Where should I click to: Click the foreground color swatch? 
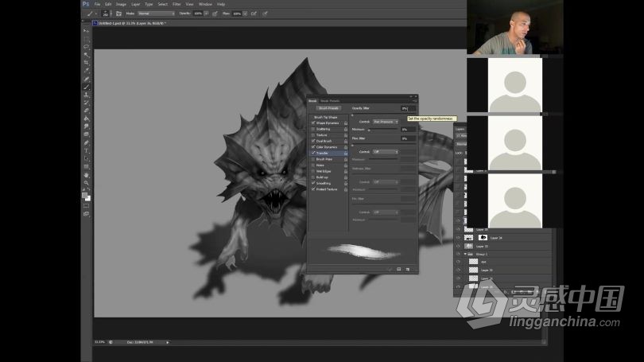pyautogui.click(x=84, y=195)
